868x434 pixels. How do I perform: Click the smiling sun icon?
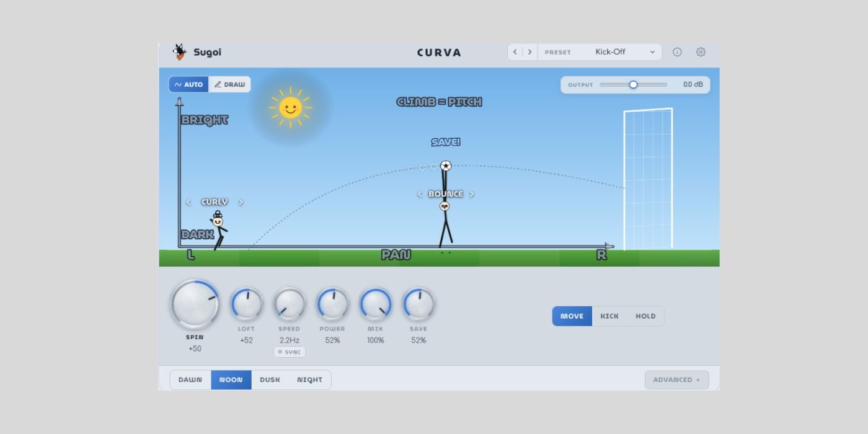[290, 107]
